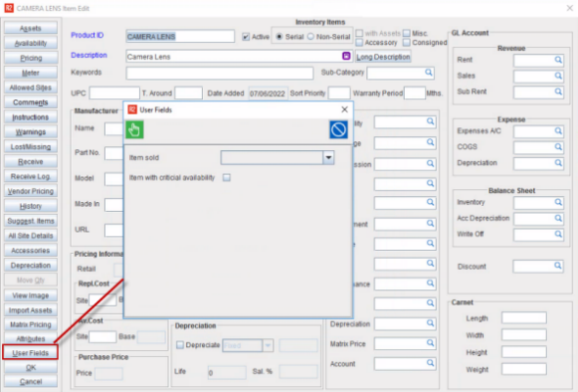Toggle the Active checkbox

point(246,37)
